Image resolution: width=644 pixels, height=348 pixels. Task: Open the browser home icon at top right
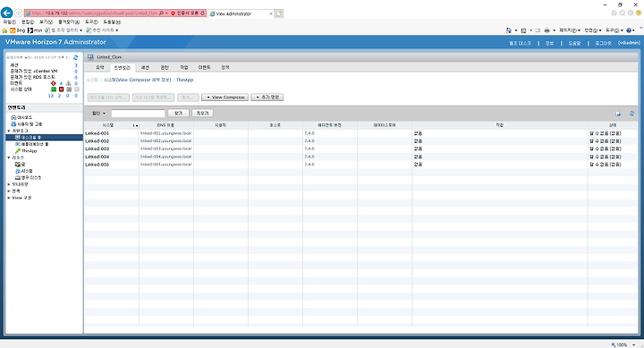(614, 13)
